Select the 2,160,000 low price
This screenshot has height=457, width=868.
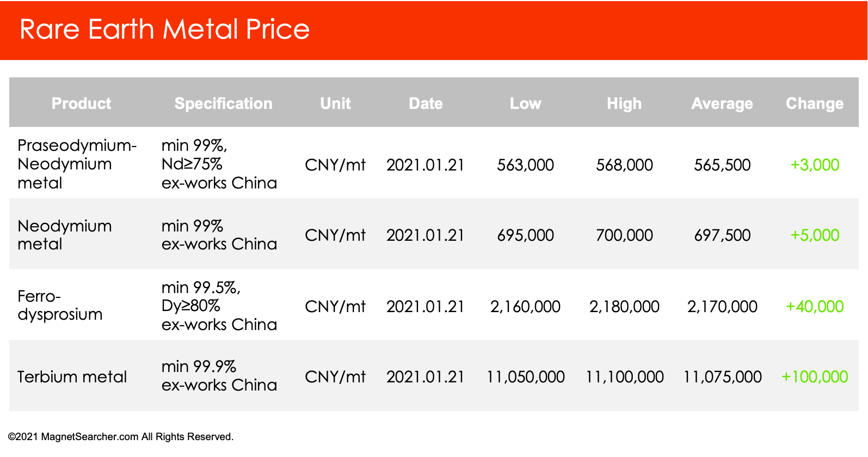[x=525, y=306]
